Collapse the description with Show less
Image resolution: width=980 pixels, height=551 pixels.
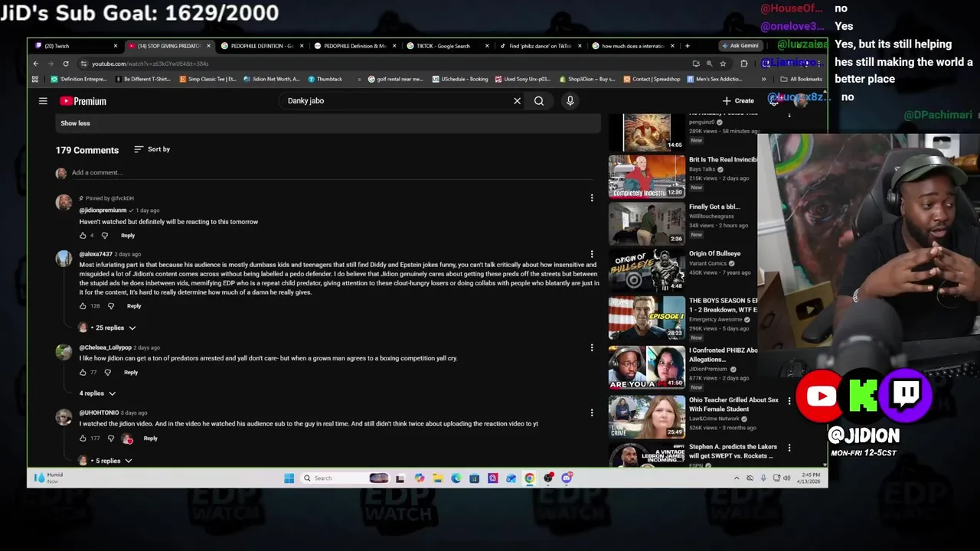pyautogui.click(x=75, y=123)
